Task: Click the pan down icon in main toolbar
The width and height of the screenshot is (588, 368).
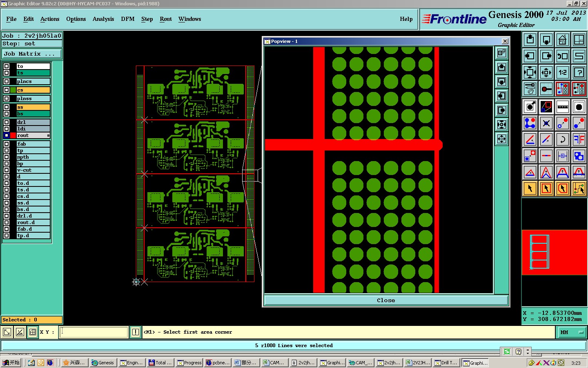Action: [x=546, y=40]
